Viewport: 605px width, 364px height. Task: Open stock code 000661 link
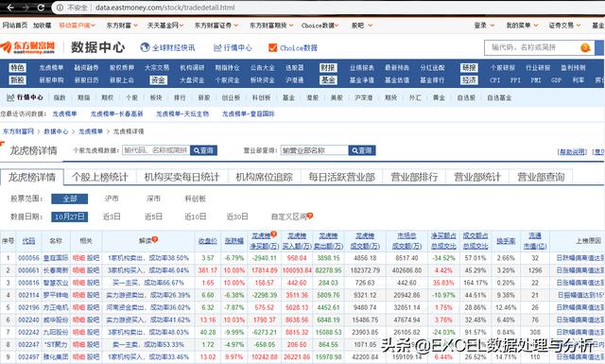tap(29, 270)
